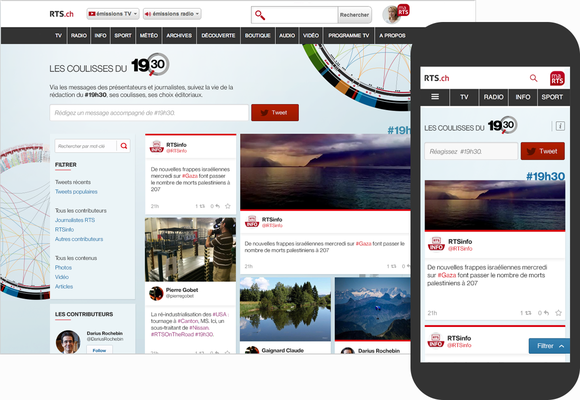Star the first RTSinfo tweet on desktop
The height and width of the screenshot is (400, 580).
point(228,206)
